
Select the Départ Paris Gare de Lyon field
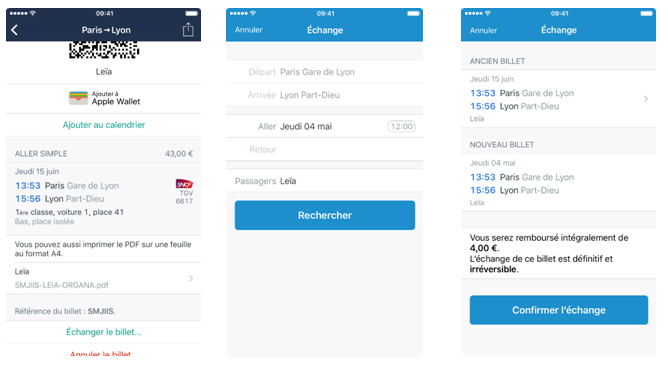tap(325, 72)
